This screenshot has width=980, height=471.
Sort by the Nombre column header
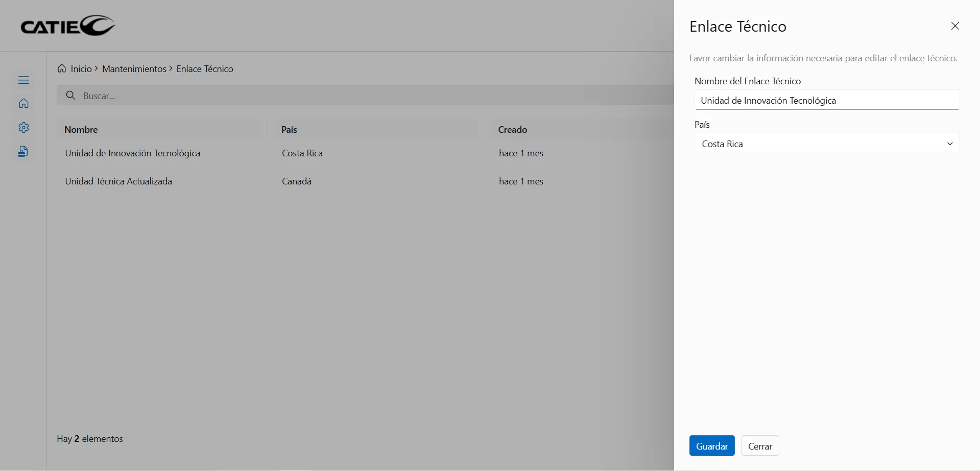pos(81,130)
